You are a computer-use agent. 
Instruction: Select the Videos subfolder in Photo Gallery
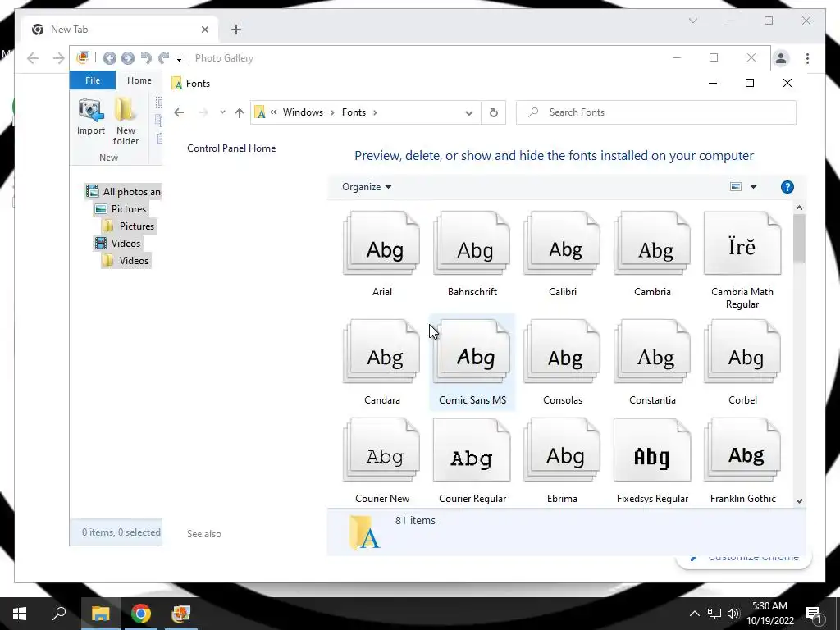click(x=126, y=260)
